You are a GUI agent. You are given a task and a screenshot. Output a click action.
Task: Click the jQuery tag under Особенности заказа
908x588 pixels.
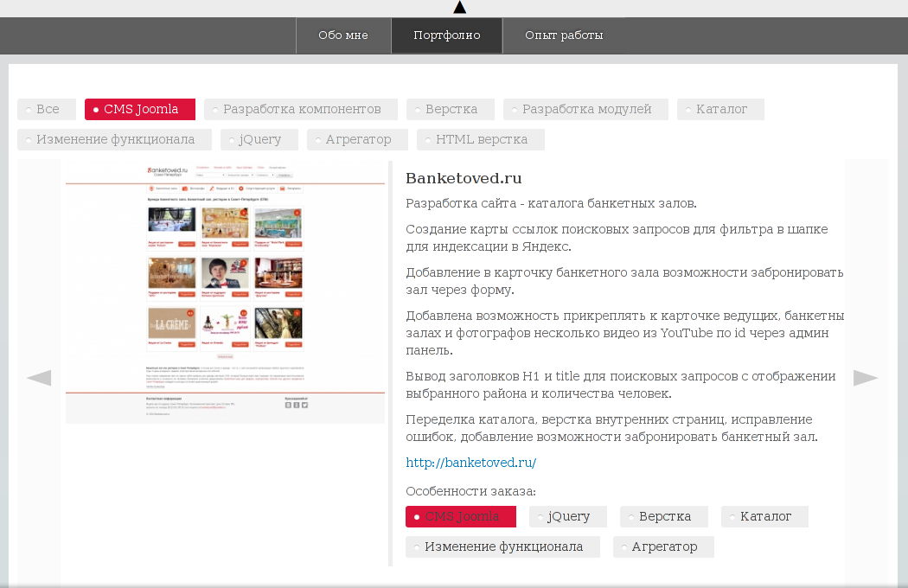point(568,516)
